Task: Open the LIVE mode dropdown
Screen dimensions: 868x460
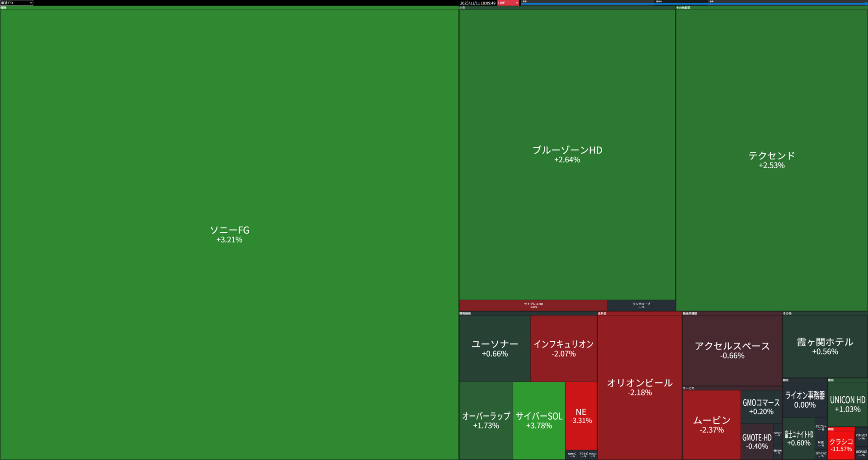Action: [x=508, y=3]
